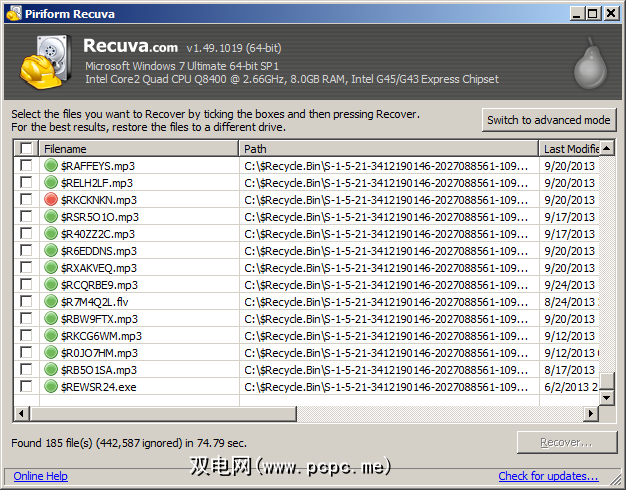Click the green status dot for $RAFFEYS.mp3
This screenshot has height=490, width=626.
(51, 165)
